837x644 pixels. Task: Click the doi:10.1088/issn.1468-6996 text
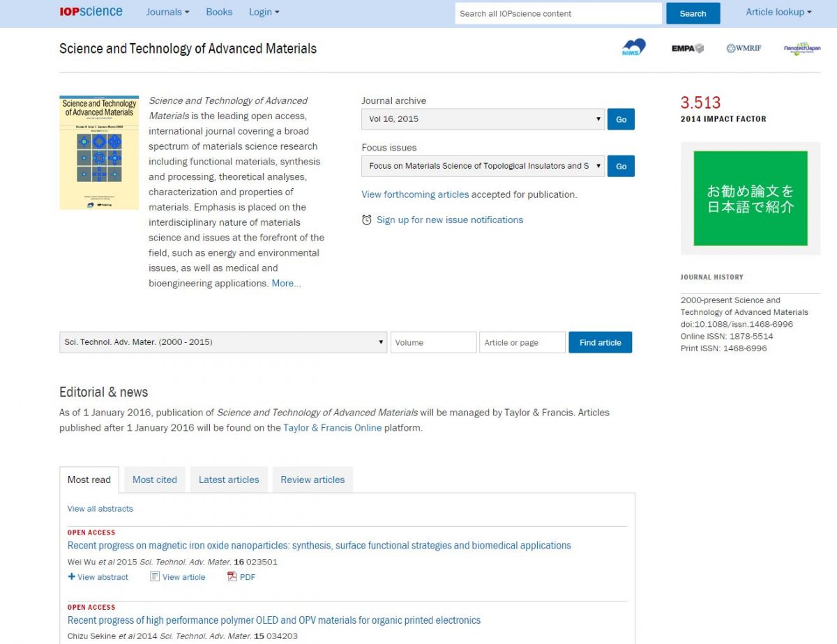click(x=737, y=324)
